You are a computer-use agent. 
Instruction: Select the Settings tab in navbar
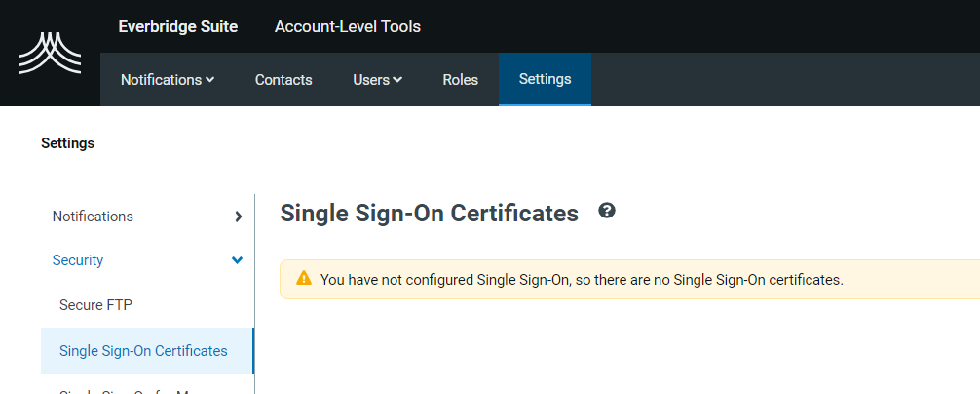545,79
